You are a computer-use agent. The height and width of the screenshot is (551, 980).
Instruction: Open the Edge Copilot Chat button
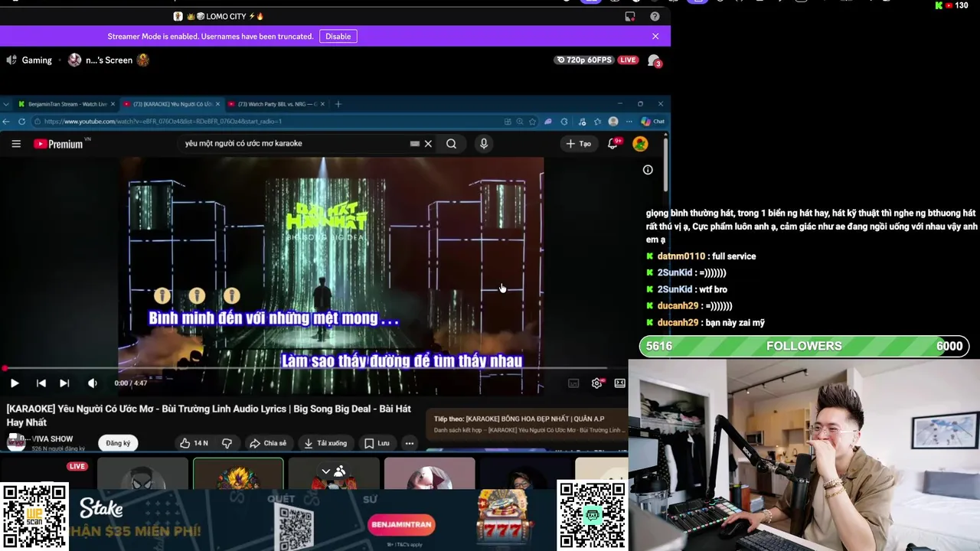[653, 122]
